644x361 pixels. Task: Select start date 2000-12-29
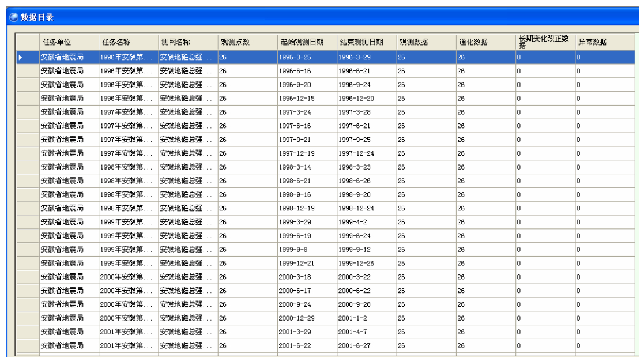click(307, 318)
